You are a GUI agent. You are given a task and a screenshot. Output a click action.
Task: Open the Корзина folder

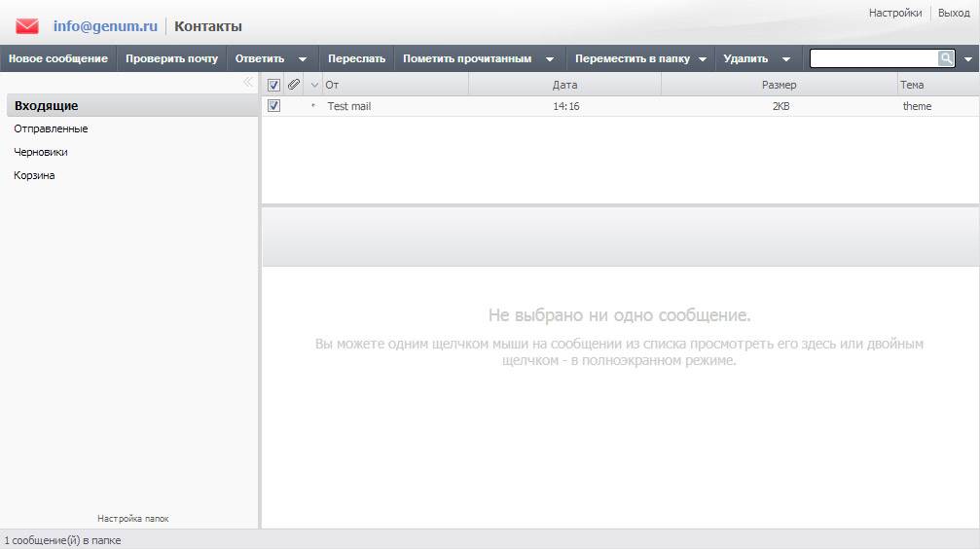click(x=34, y=175)
